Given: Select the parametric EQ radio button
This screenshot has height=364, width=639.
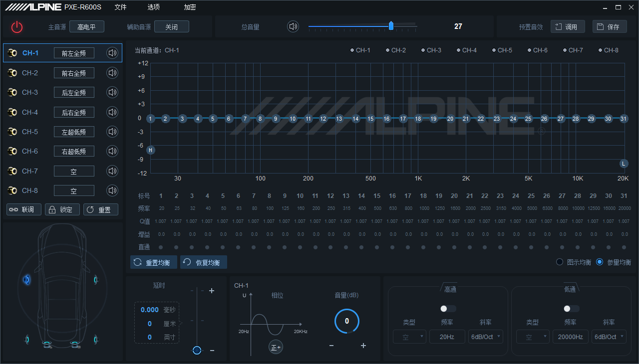Looking at the screenshot, I should tap(600, 262).
